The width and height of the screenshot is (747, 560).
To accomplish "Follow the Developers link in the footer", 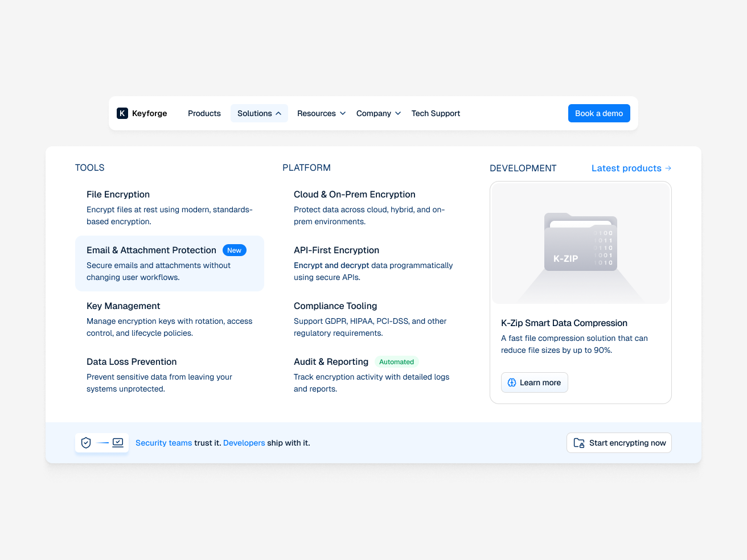I will click(244, 443).
